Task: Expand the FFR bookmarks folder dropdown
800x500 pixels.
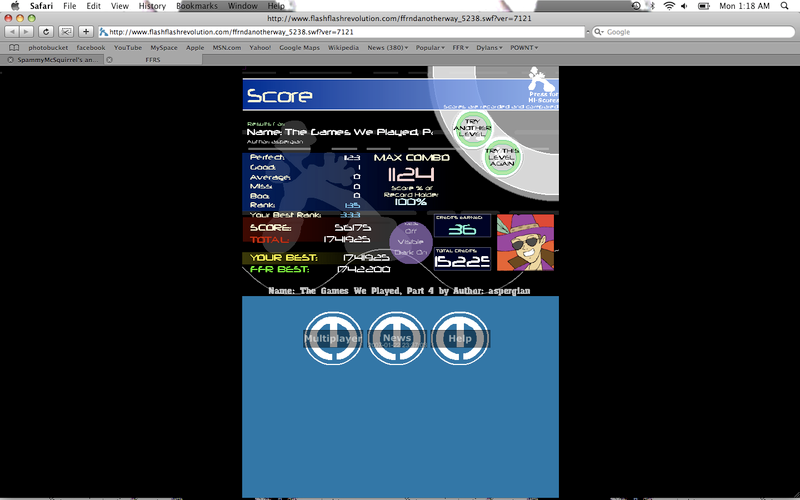Action: point(462,47)
